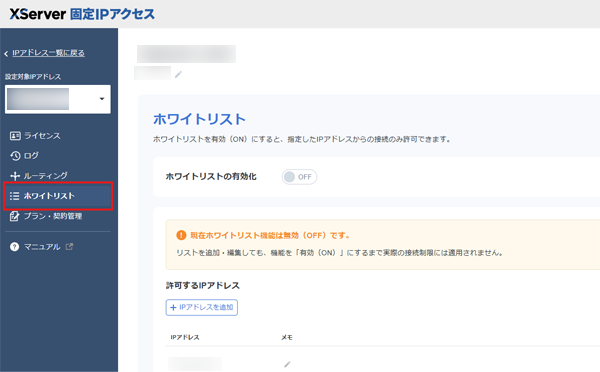Click the external link icon beside マニュアル
The image size is (600, 372).
point(69,246)
